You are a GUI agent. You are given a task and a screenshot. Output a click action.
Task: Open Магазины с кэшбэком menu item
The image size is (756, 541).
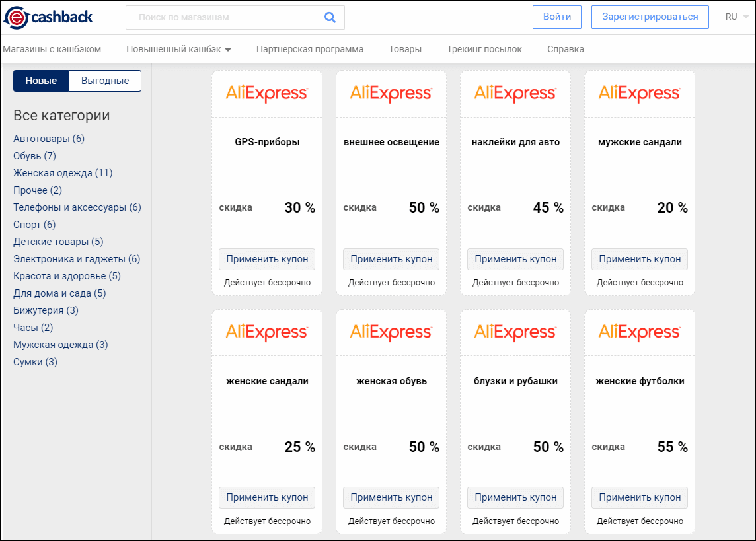coord(52,49)
